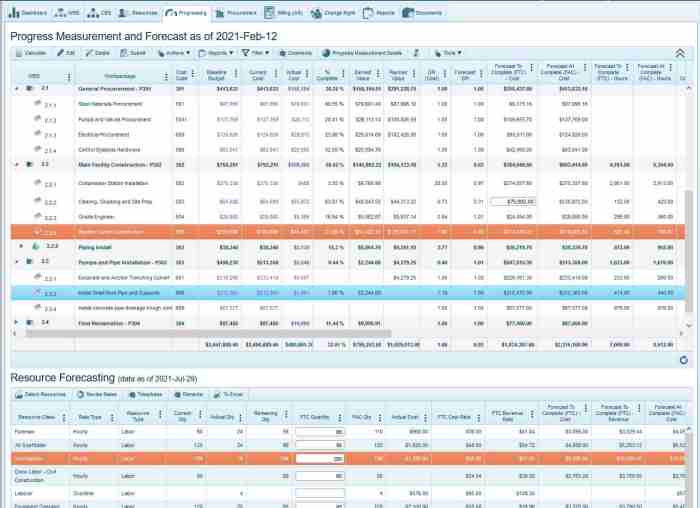Switch to the CBS tab
The image size is (700, 508).
[99, 13]
